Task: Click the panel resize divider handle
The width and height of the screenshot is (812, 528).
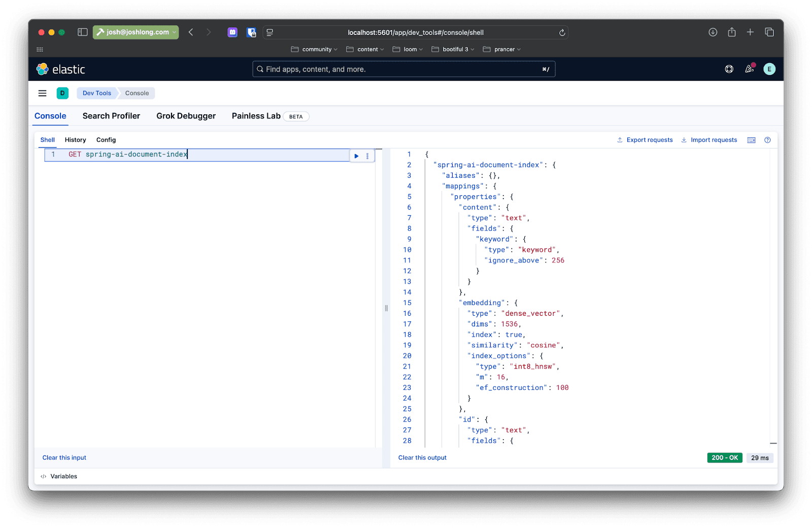Action: (386, 308)
